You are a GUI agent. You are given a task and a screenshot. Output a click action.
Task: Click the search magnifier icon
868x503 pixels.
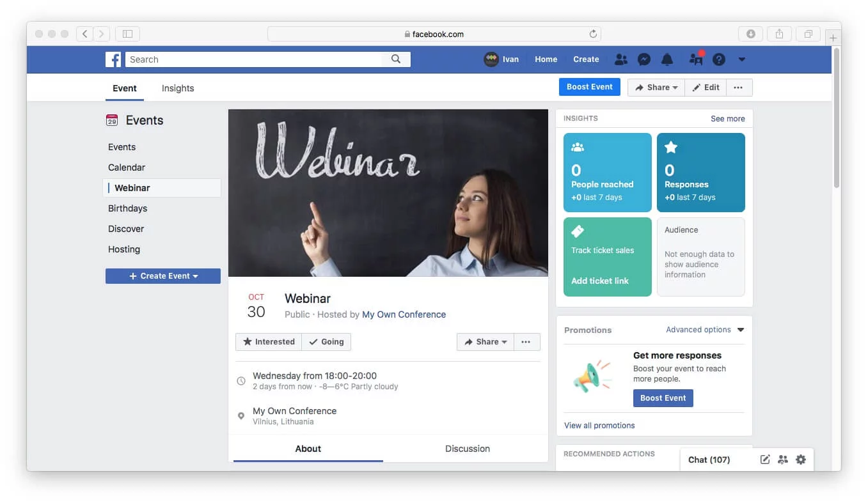point(395,59)
